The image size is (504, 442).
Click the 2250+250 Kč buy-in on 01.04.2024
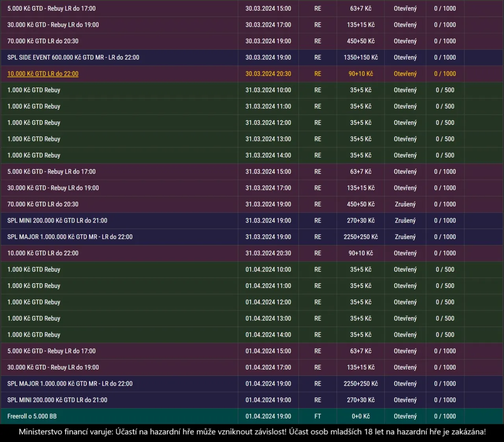(x=361, y=384)
